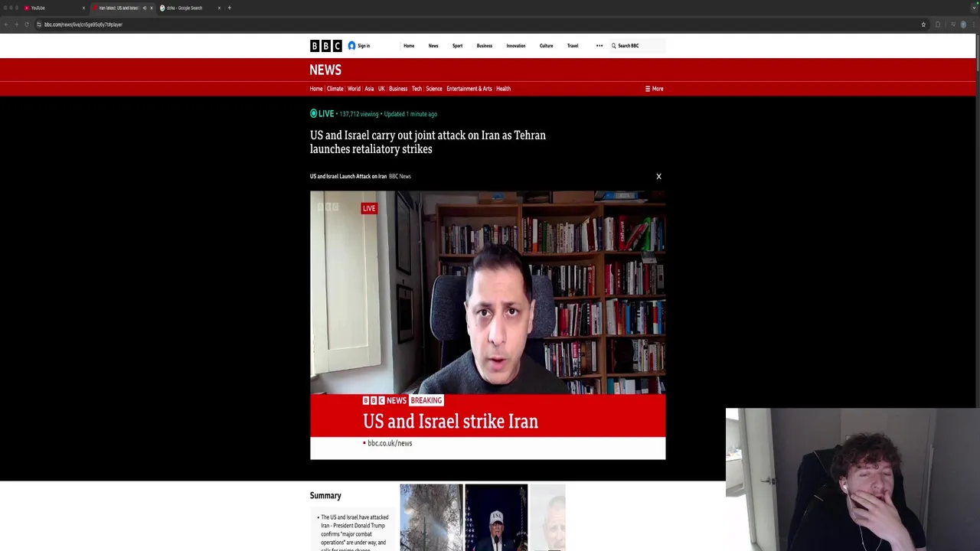
Task: Open Chrome profile avatar
Action: point(963,24)
